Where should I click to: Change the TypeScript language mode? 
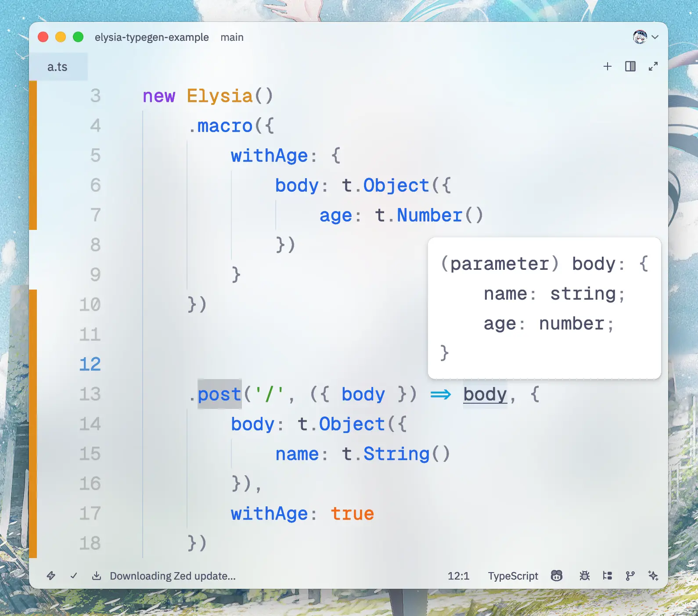tap(513, 576)
